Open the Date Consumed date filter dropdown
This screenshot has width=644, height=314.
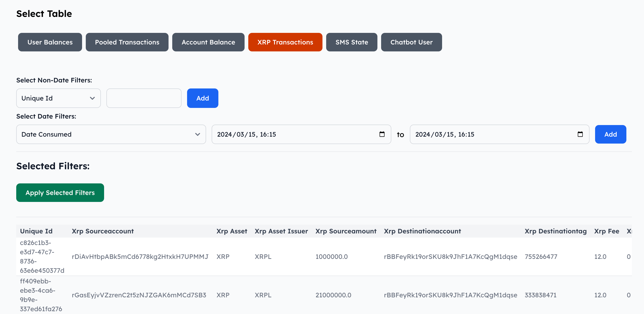pos(111,134)
